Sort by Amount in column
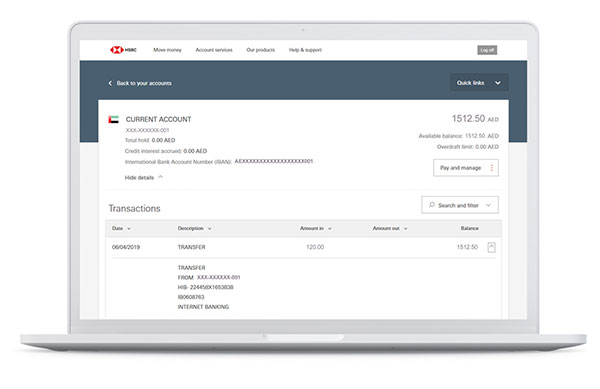600x389 pixels. 315,228
